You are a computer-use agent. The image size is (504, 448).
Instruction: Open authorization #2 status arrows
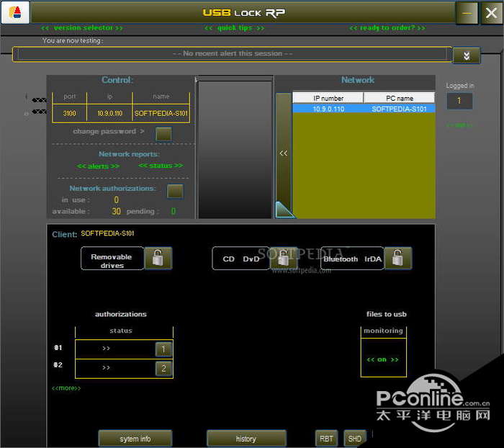click(106, 367)
